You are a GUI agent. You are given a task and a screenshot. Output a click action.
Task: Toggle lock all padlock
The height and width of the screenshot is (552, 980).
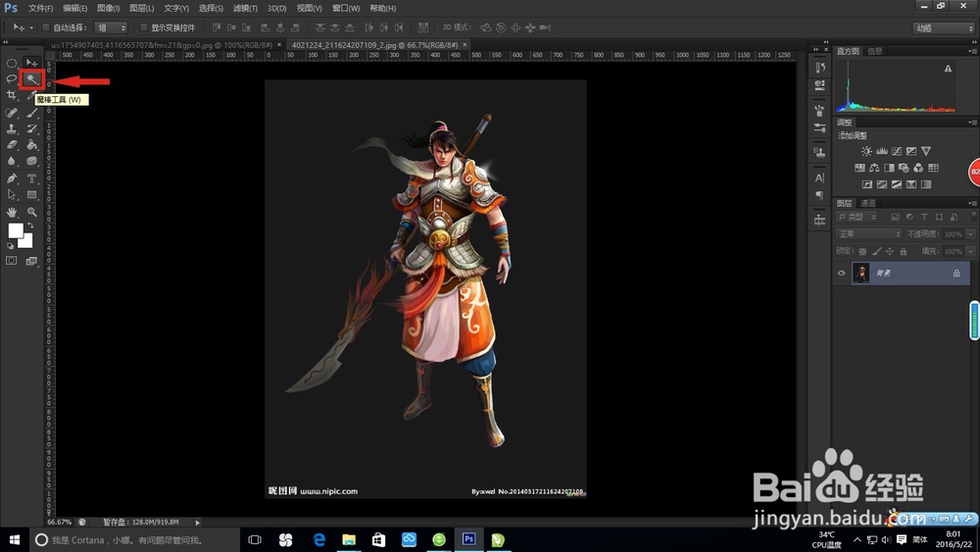click(904, 251)
